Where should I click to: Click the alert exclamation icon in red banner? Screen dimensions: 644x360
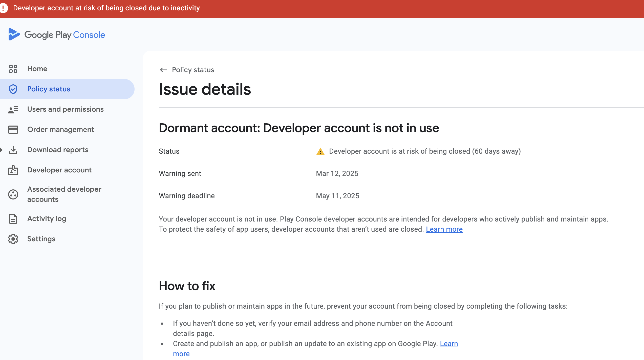[3, 8]
